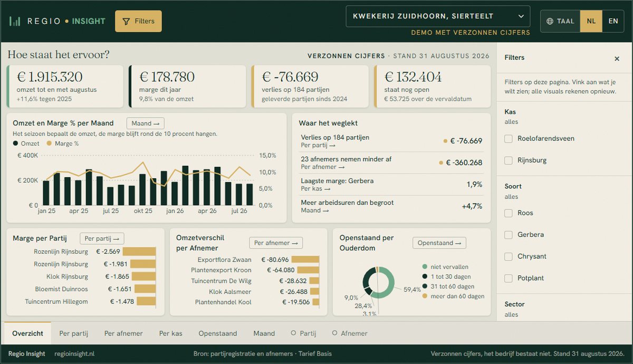Enable the Gerbera soort filter
This screenshot has width=633, height=364.
pyautogui.click(x=509, y=235)
